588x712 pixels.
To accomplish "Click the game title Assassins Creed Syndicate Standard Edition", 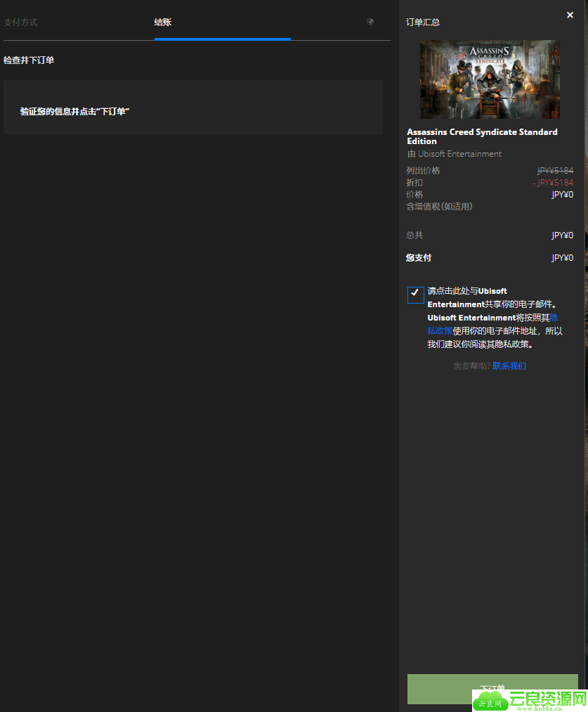I will 482,136.
